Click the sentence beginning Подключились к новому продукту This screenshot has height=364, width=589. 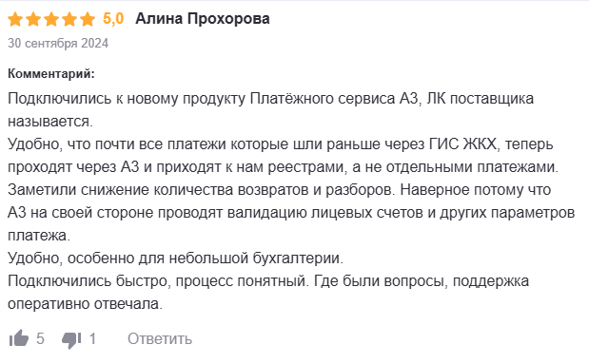click(270, 109)
